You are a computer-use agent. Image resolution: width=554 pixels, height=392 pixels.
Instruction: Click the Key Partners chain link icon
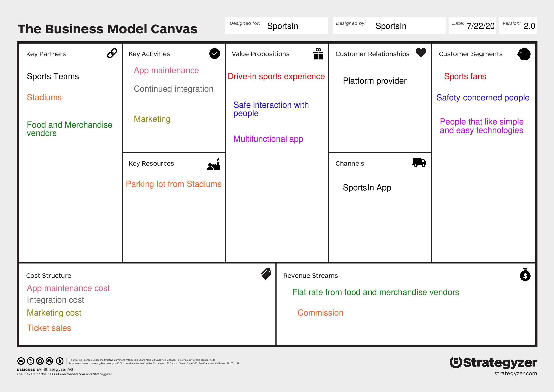point(112,53)
